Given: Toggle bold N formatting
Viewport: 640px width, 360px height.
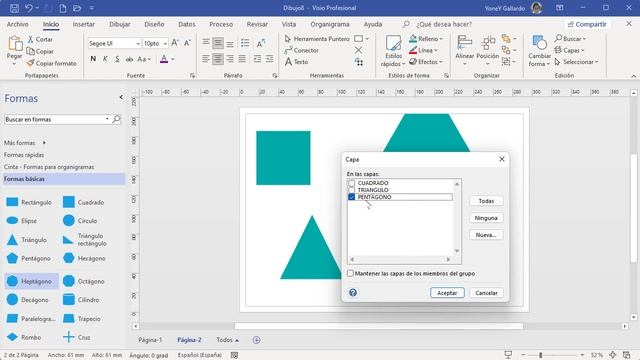Looking at the screenshot, I should click(x=93, y=59).
